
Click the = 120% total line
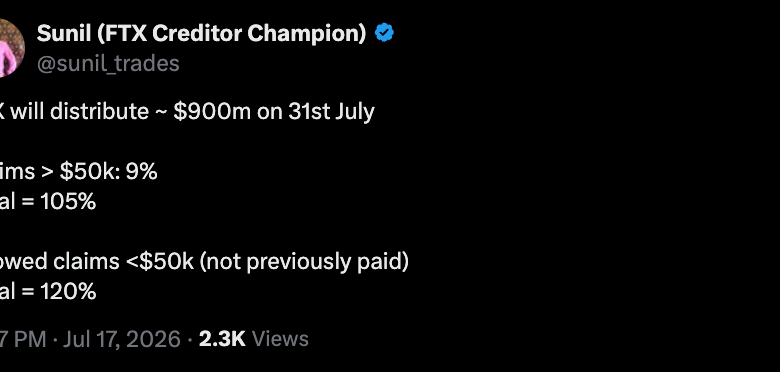pyautogui.click(x=59, y=291)
